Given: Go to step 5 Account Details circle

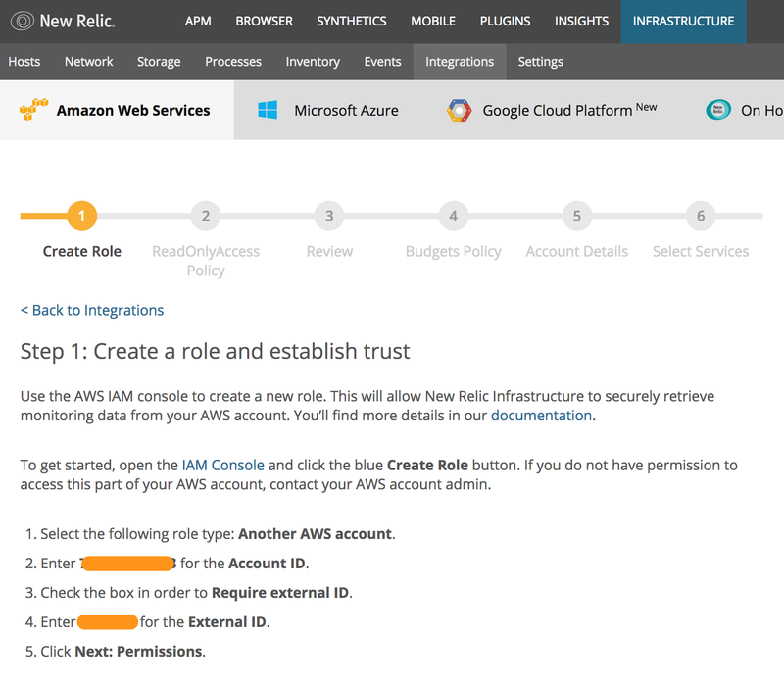Looking at the screenshot, I should [577, 216].
